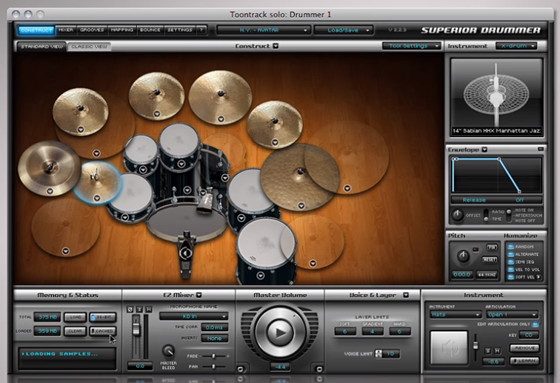The width and height of the screenshot is (560, 383).
Task: Turn the Master Bleed knob
Action: (168, 351)
